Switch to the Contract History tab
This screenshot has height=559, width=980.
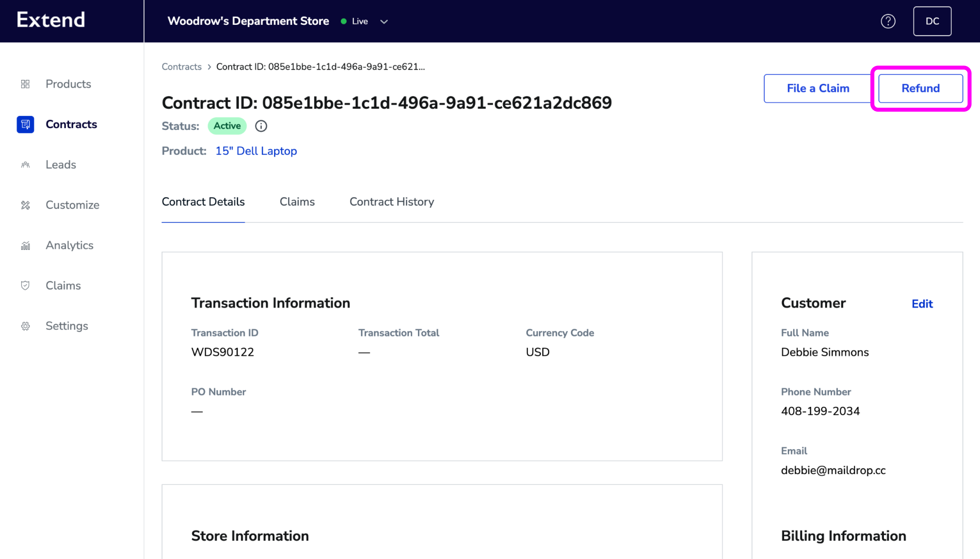pos(391,201)
